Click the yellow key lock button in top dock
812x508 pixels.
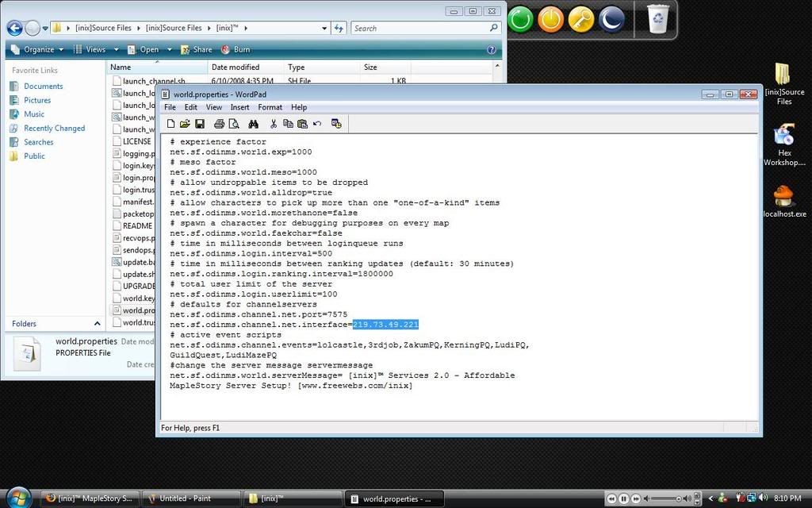tap(581, 20)
